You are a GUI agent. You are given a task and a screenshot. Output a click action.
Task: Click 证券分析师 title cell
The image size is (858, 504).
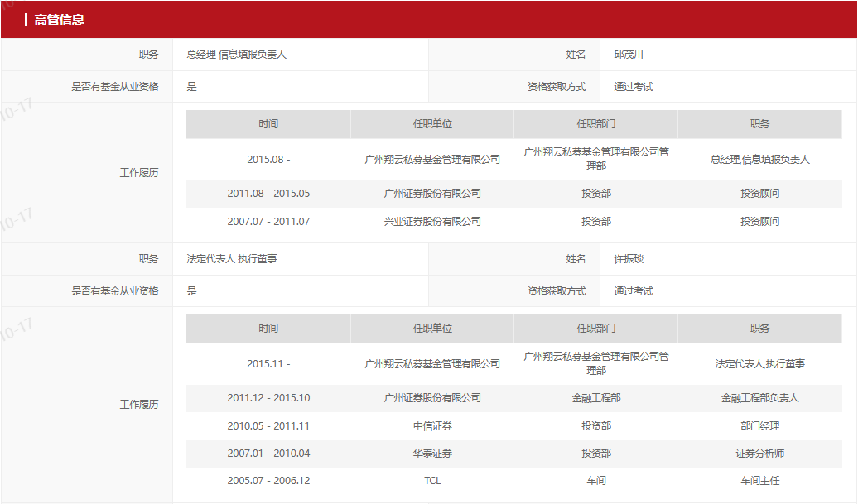click(x=759, y=454)
